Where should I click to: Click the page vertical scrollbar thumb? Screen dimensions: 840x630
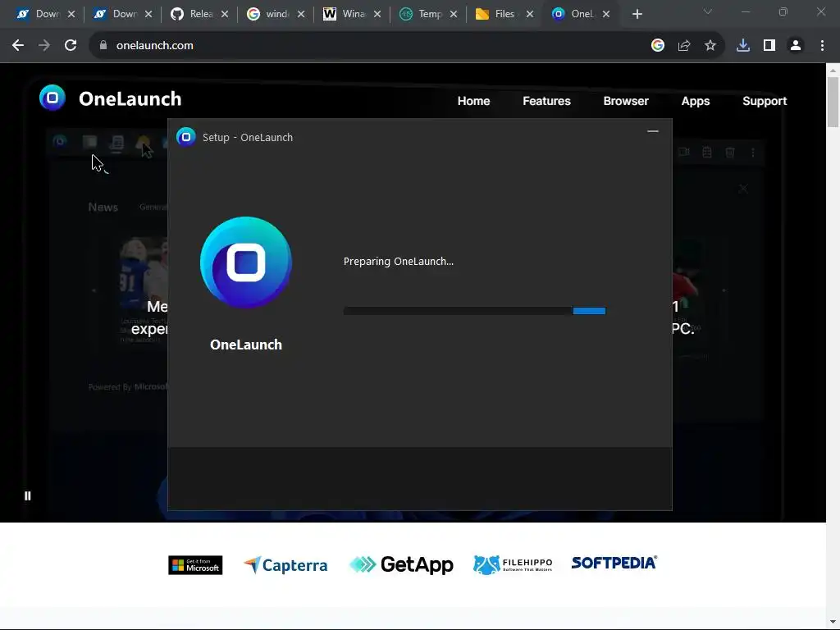point(833,102)
